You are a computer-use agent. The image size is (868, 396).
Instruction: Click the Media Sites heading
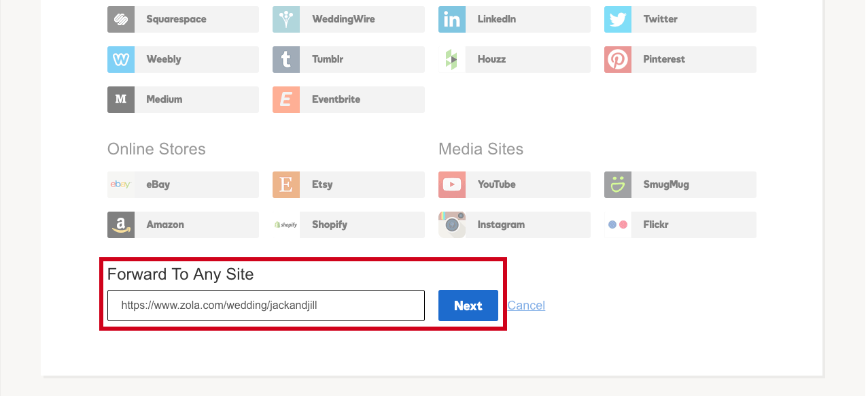[x=481, y=149]
